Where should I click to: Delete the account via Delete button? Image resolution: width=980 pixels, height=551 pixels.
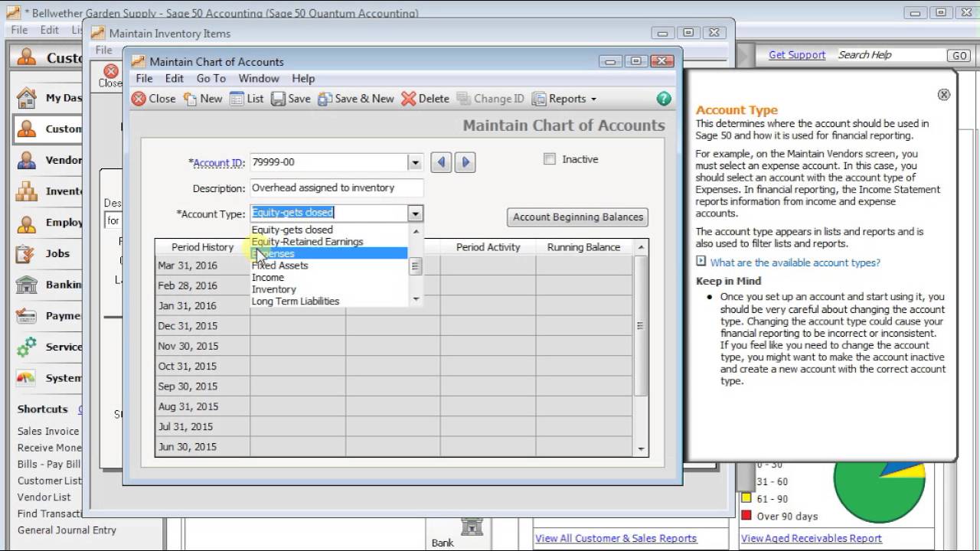tap(425, 99)
